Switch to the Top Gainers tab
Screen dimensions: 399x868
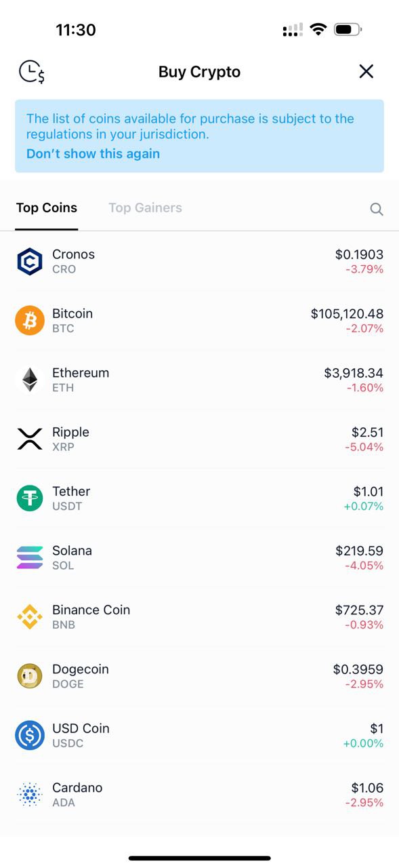[145, 208]
